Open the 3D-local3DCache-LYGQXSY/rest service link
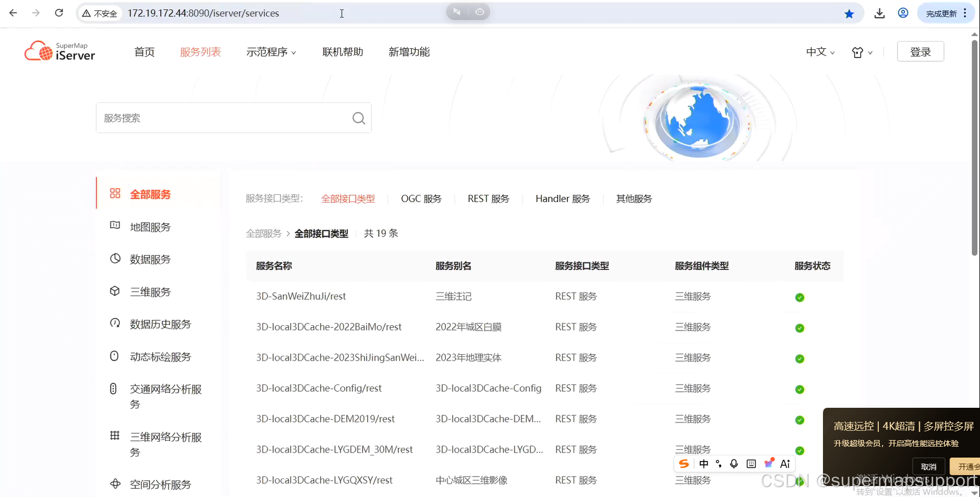Screen dimensions: 980x497 (x=324, y=480)
